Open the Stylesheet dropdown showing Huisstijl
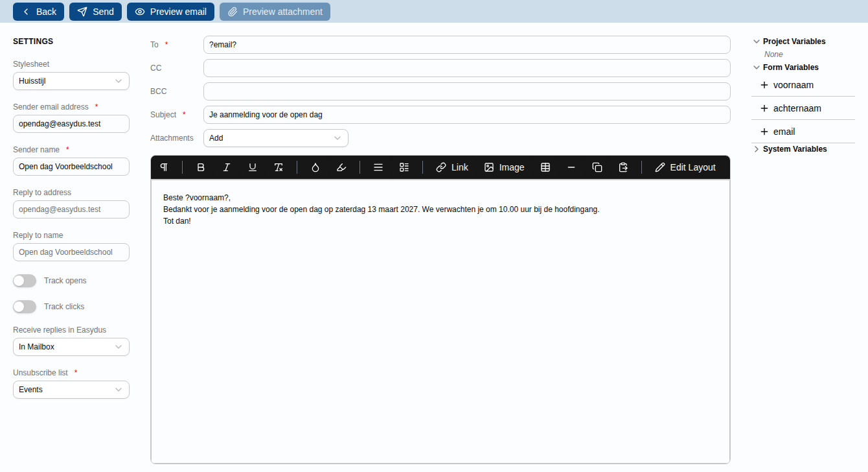868x472 pixels. (x=71, y=81)
